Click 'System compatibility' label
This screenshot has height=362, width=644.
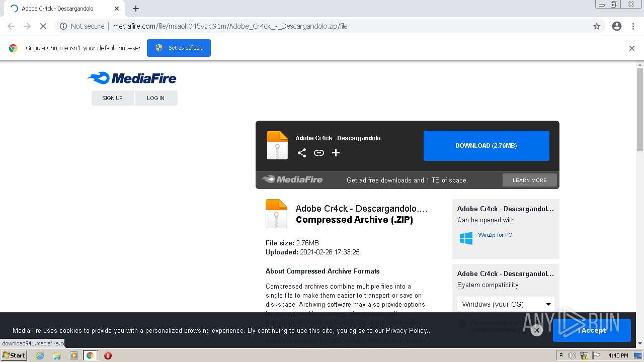point(488,285)
